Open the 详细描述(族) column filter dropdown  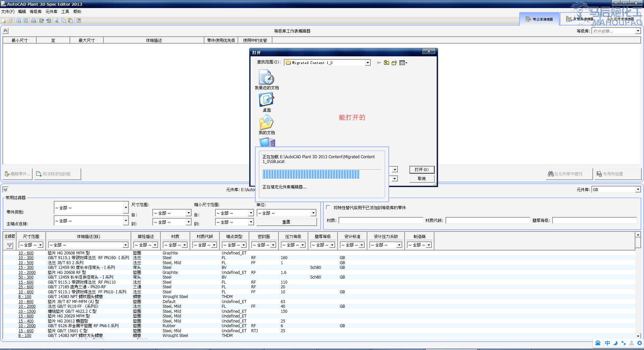(125, 245)
